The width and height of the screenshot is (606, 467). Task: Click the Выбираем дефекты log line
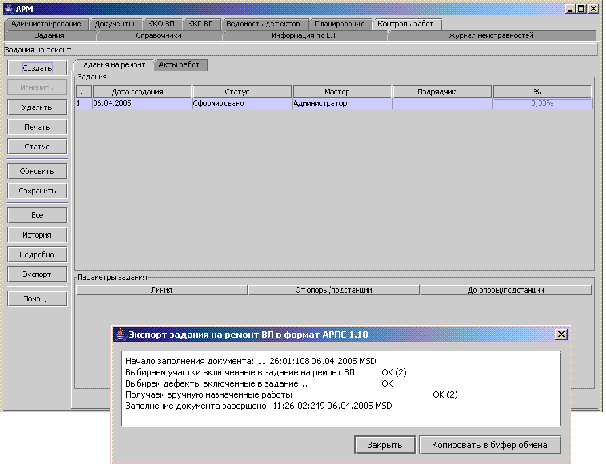click(259, 383)
